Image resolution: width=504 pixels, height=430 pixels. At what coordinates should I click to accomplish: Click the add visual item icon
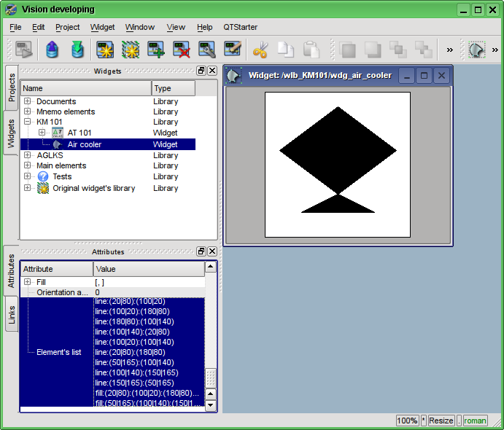tap(156, 50)
